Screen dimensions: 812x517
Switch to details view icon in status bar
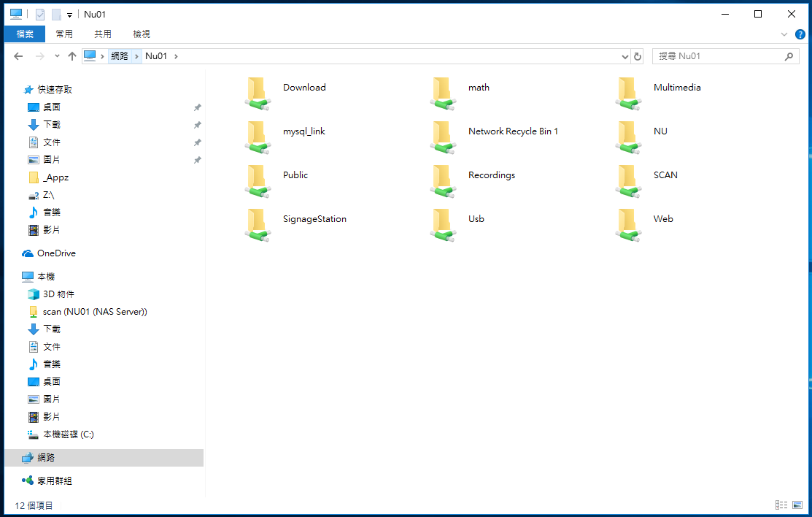click(781, 505)
